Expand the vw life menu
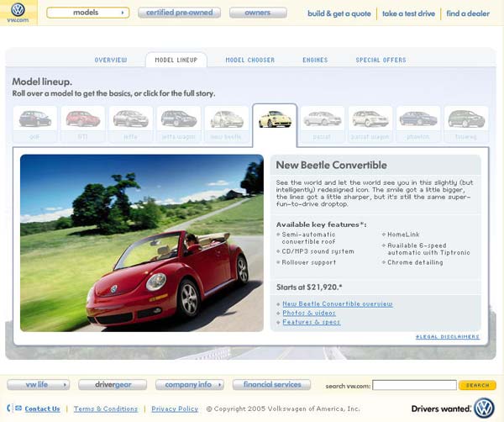 tap(39, 385)
